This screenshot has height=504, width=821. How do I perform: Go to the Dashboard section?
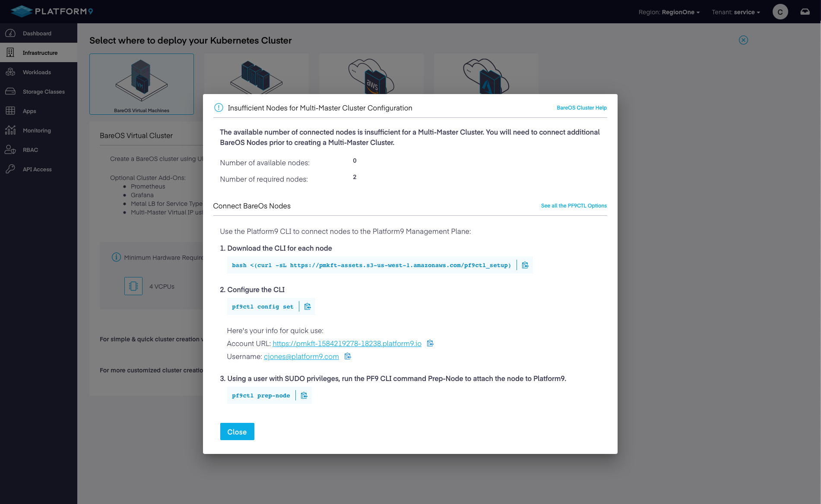pyautogui.click(x=37, y=33)
